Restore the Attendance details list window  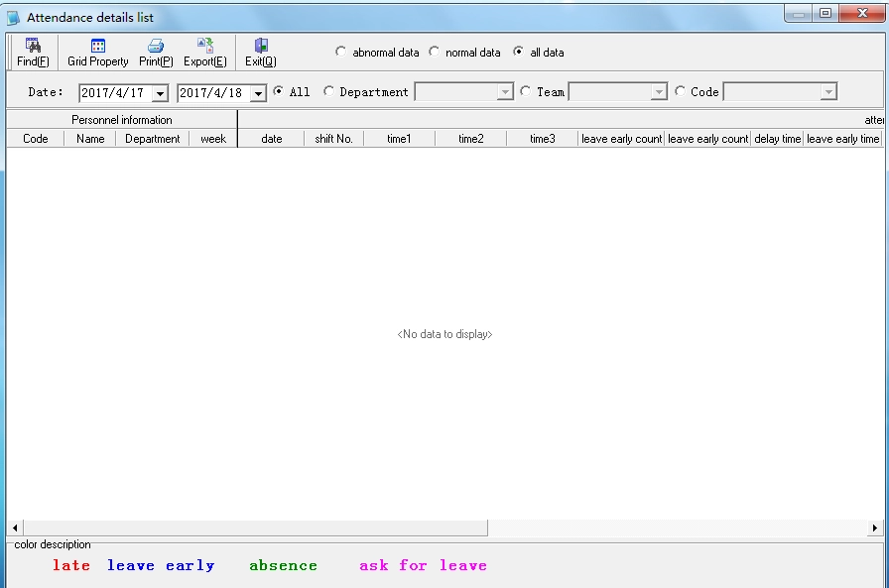pos(825,14)
